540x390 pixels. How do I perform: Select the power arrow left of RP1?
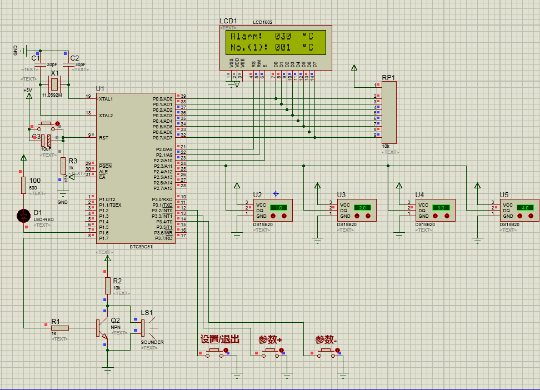pyautogui.click(x=354, y=68)
